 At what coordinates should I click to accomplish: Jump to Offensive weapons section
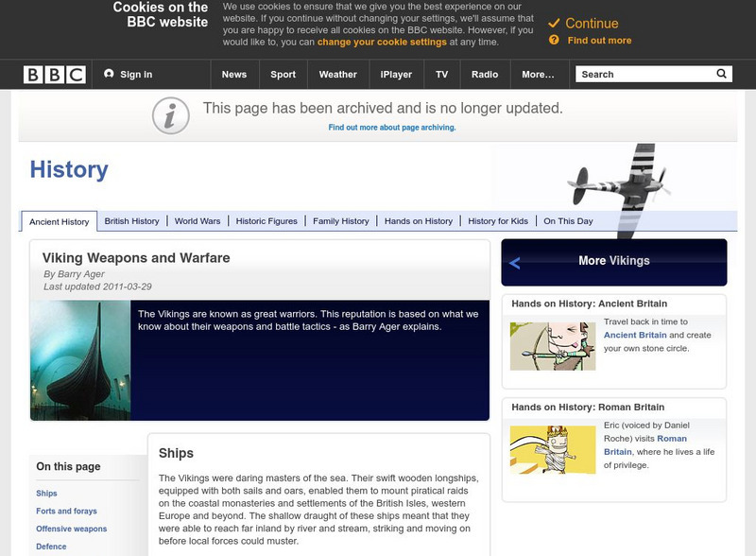72,529
